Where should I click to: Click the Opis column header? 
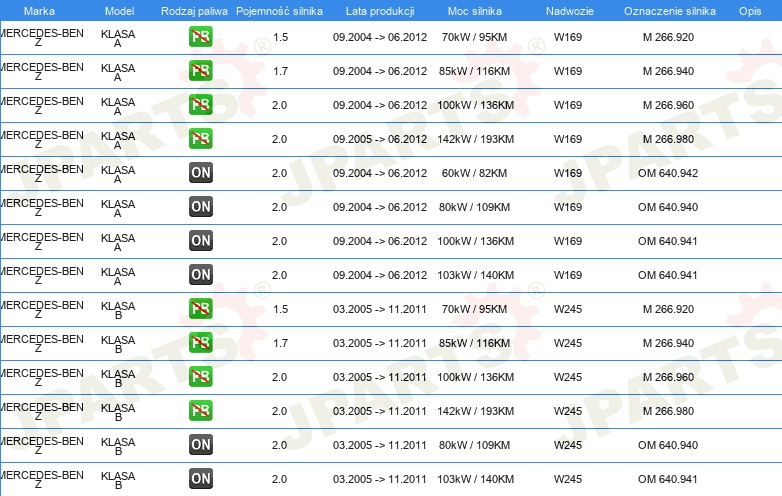click(x=750, y=11)
